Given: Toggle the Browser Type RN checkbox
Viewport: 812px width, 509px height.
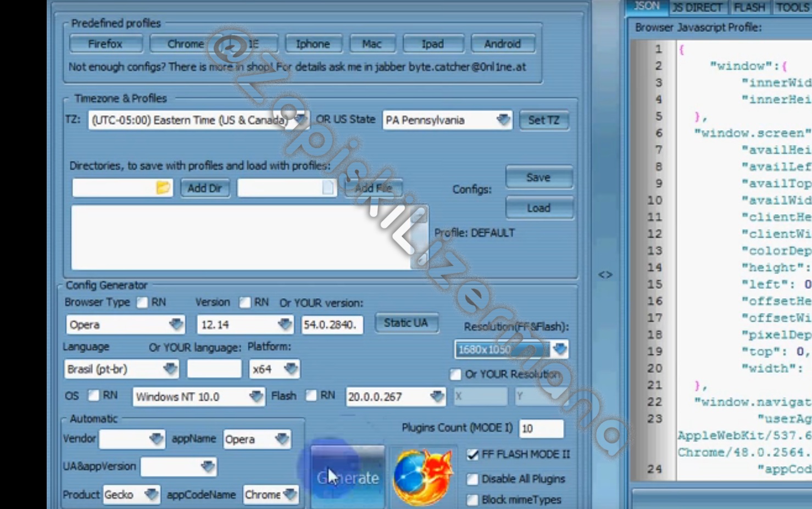Looking at the screenshot, I should point(142,303).
